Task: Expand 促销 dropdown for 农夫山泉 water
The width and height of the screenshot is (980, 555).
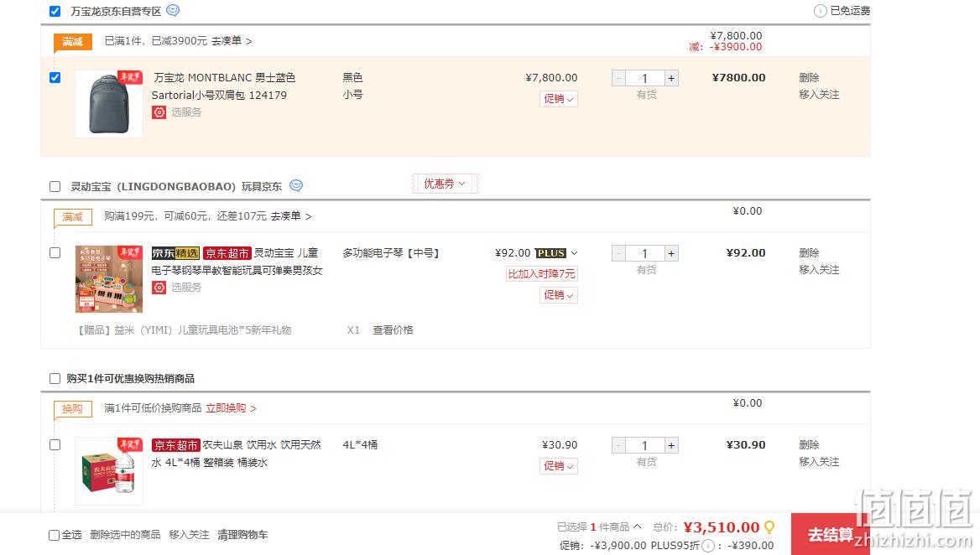Action: point(558,466)
